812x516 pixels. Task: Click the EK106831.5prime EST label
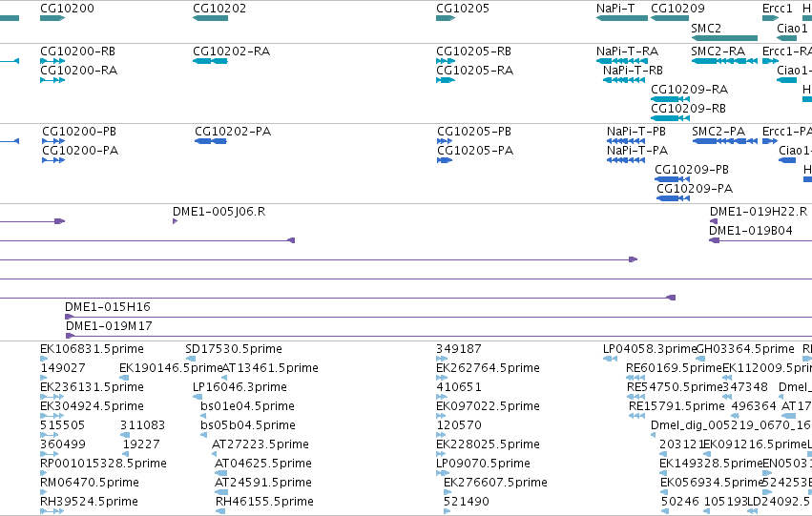pyautogui.click(x=92, y=349)
